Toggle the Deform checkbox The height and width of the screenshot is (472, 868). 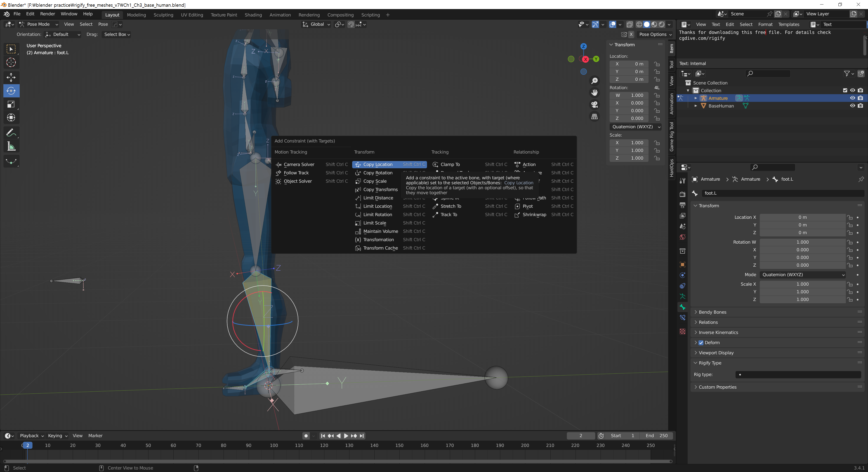tap(701, 343)
